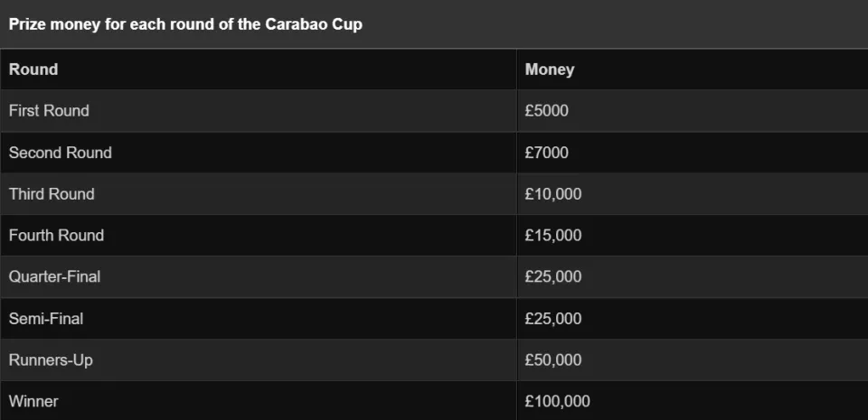Click the £100,000 winner prize

click(558, 401)
